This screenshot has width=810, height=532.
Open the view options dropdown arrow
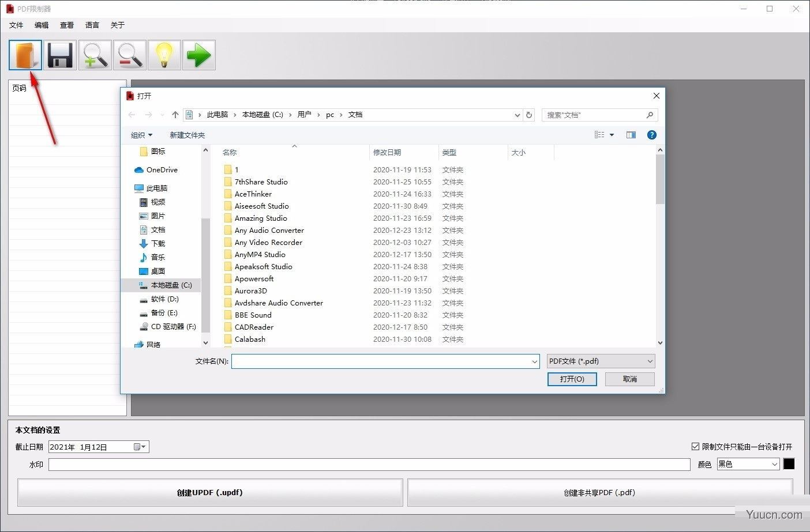click(x=612, y=135)
